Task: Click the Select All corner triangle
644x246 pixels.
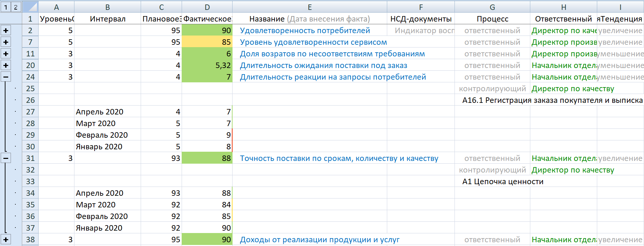Action: tap(30, 7)
